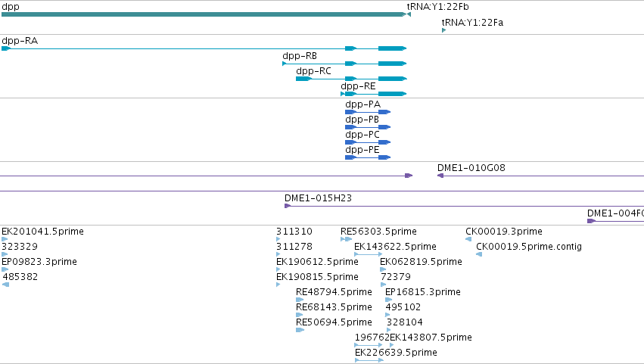Image resolution: width=644 pixels, height=364 pixels.
Task: Click the dpp-RA last exon block
Action: [392, 48]
